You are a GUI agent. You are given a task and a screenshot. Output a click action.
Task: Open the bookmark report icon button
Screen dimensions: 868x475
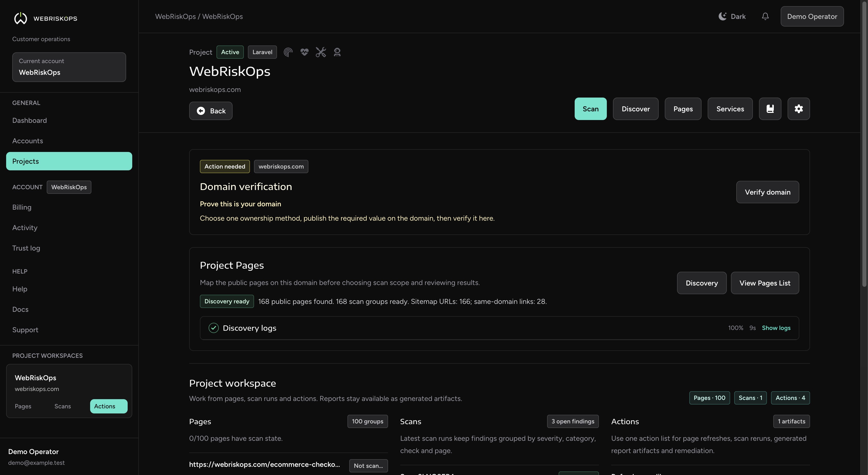point(770,109)
